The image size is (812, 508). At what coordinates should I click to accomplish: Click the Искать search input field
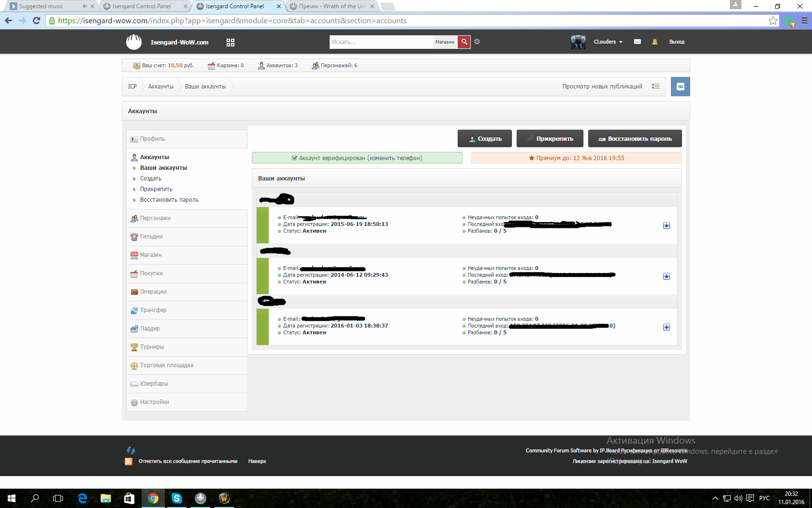click(380, 42)
